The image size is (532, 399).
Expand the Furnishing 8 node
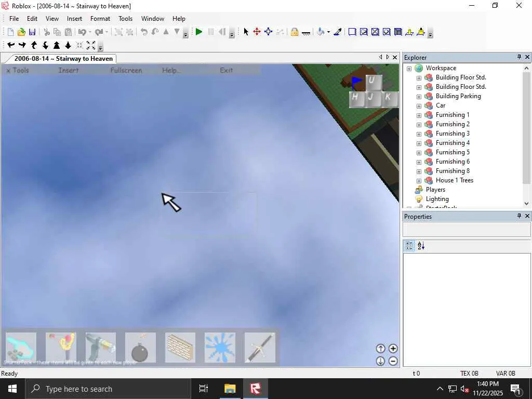click(x=419, y=171)
